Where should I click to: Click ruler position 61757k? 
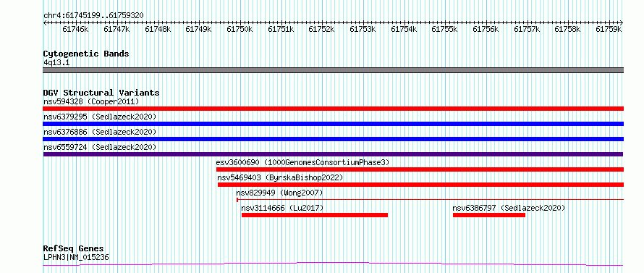(x=527, y=29)
